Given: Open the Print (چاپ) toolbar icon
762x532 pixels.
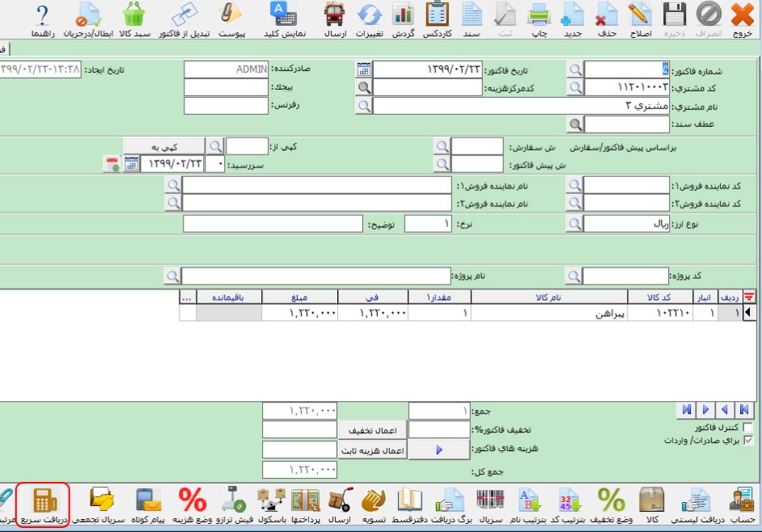Looking at the screenshot, I should click(538, 16).
